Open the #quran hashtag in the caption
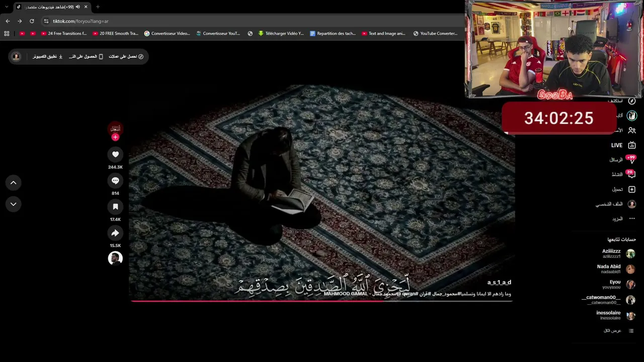 pyautogui.click(x=409, y=294)
